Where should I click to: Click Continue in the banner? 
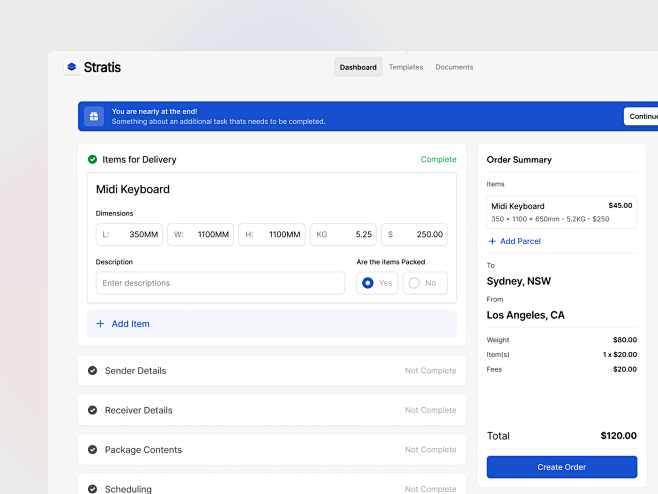641,117
